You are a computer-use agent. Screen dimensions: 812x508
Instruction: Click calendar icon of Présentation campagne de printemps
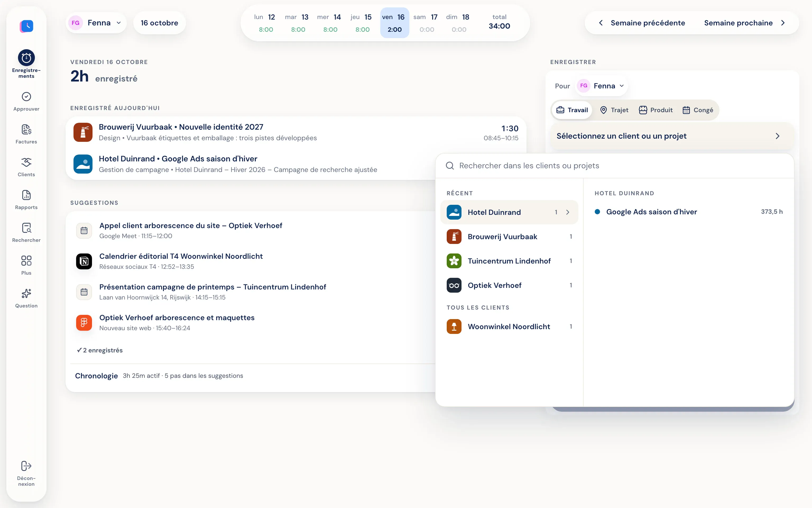point(84,292)
